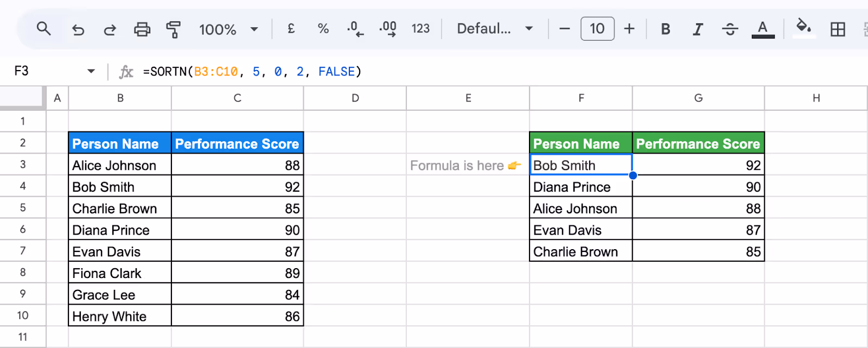Viewport: 868px width, 348px height.
Task: Click the fx function icon
Action: pyautogui.click(x=126, y=72)
